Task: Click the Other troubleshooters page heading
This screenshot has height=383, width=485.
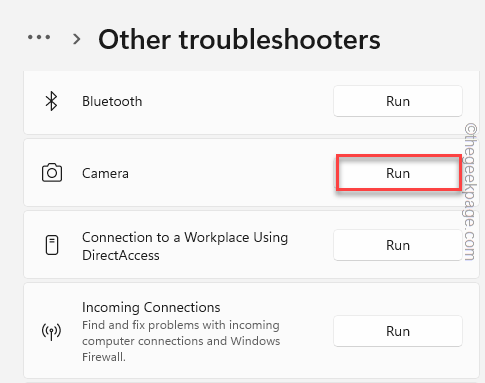Action: coord(239,39)
